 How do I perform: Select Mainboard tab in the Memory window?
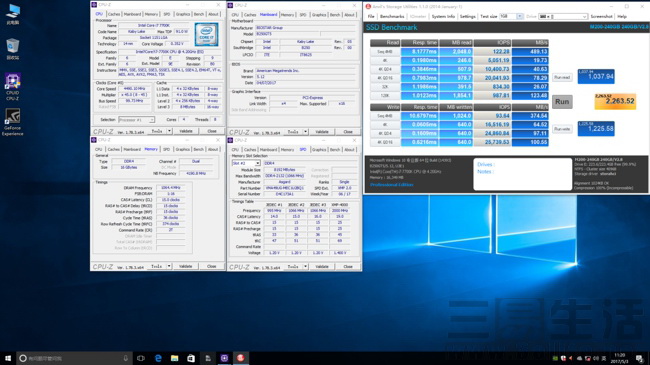tap(132, 149)
